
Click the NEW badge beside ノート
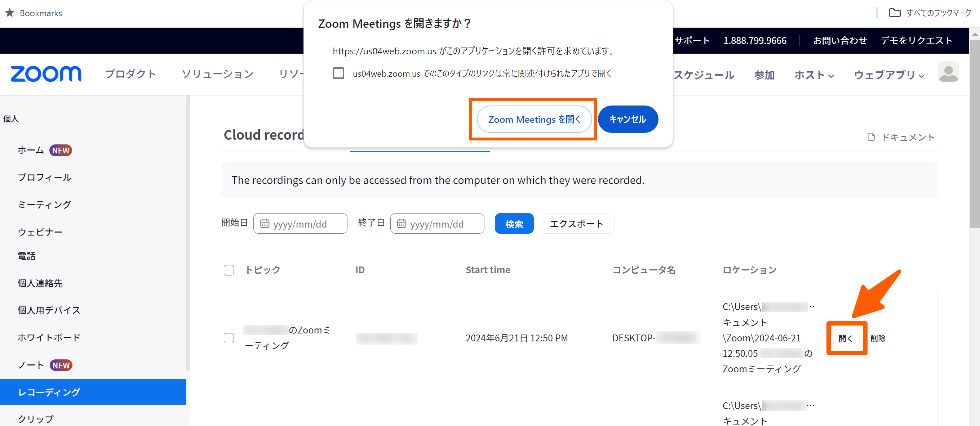click(x=61, y=365)
